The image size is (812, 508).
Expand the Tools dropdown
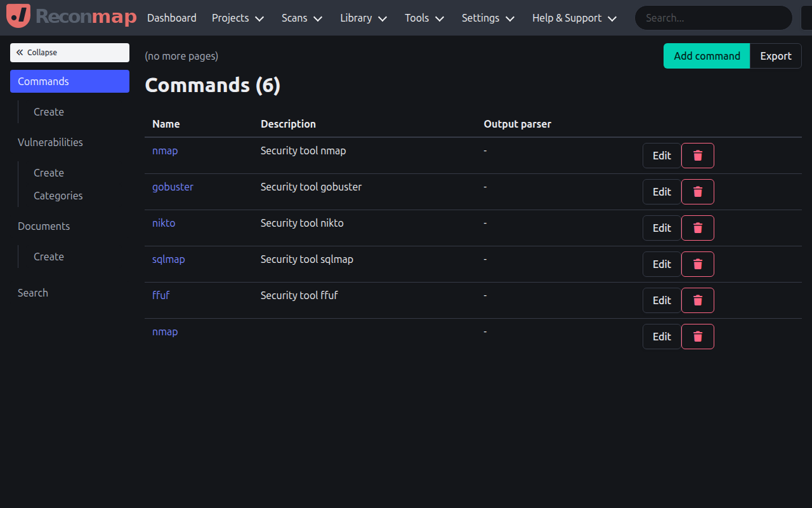tap(424, 18)
